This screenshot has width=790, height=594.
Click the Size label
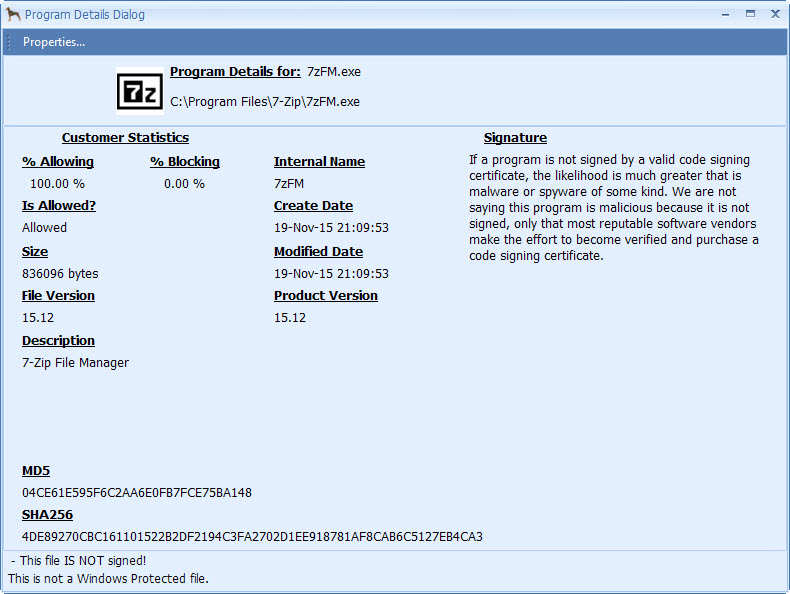tap(35, 252)
